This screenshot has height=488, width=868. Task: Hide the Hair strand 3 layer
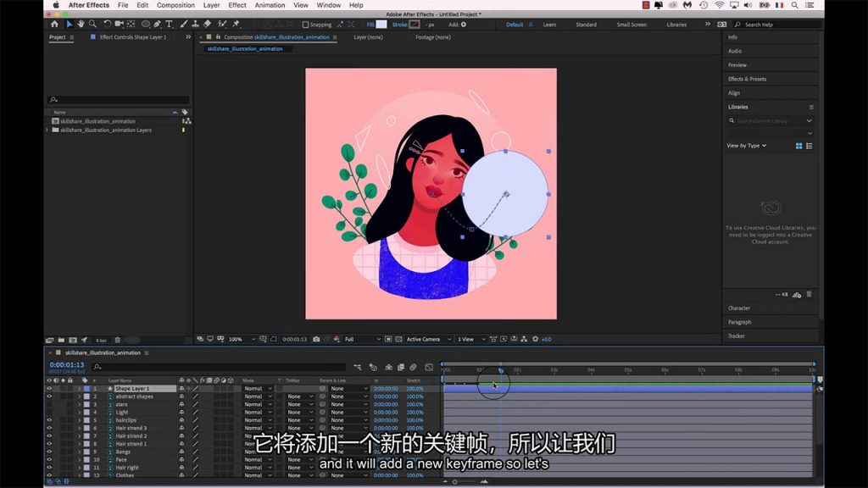49,428
